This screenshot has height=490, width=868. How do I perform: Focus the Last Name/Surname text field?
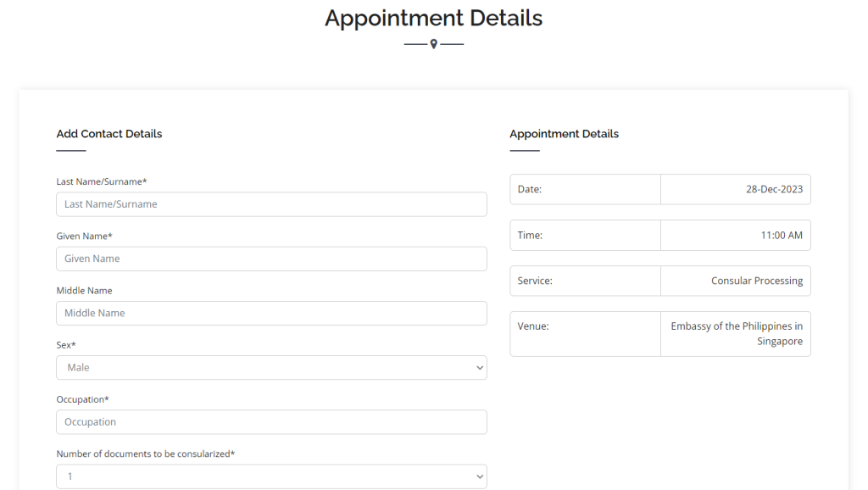pos(271,204)
